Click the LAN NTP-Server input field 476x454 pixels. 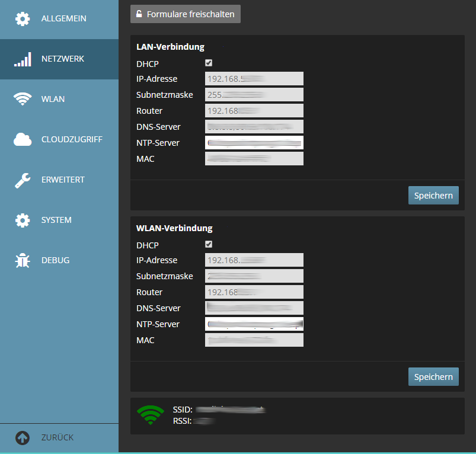254,143
